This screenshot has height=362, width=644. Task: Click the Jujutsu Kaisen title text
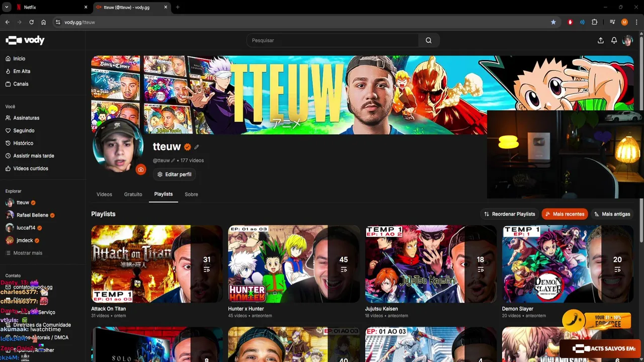coord(381,309)
